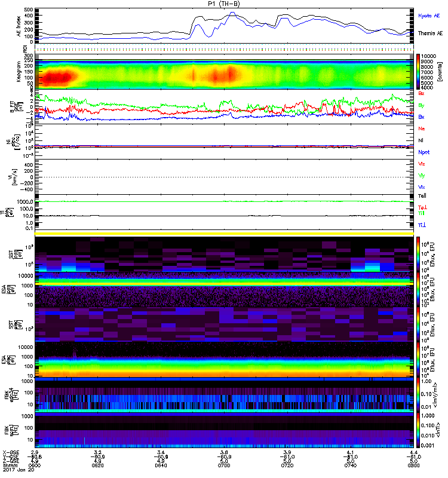Image resolution: width=448 pixels, height=478 pixels.
Task: Click the -400 tick on Vi axis
Action: click(x=27, y=189)
